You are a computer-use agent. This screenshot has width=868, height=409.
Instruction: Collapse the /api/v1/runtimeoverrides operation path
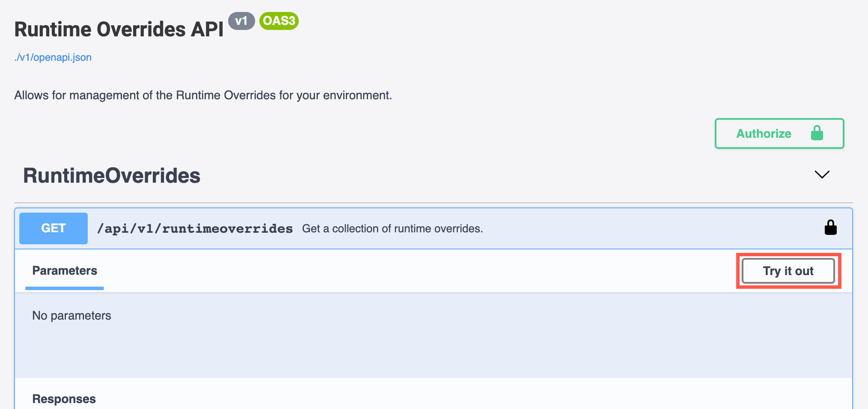point(195,229)
